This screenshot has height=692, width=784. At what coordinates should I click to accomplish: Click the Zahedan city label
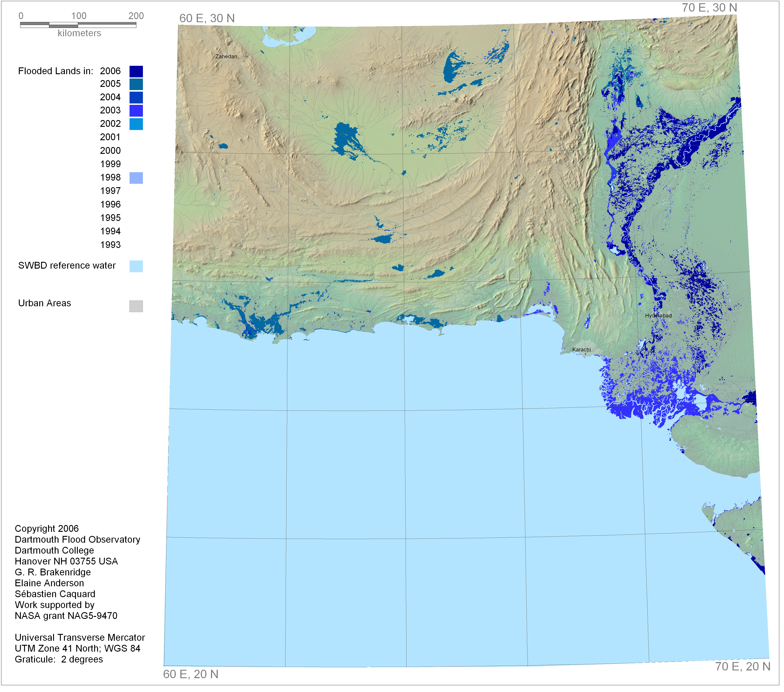(226, 56)
